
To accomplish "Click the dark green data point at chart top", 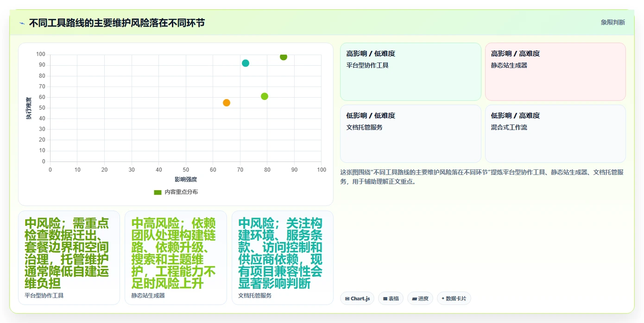I will 284,57.
